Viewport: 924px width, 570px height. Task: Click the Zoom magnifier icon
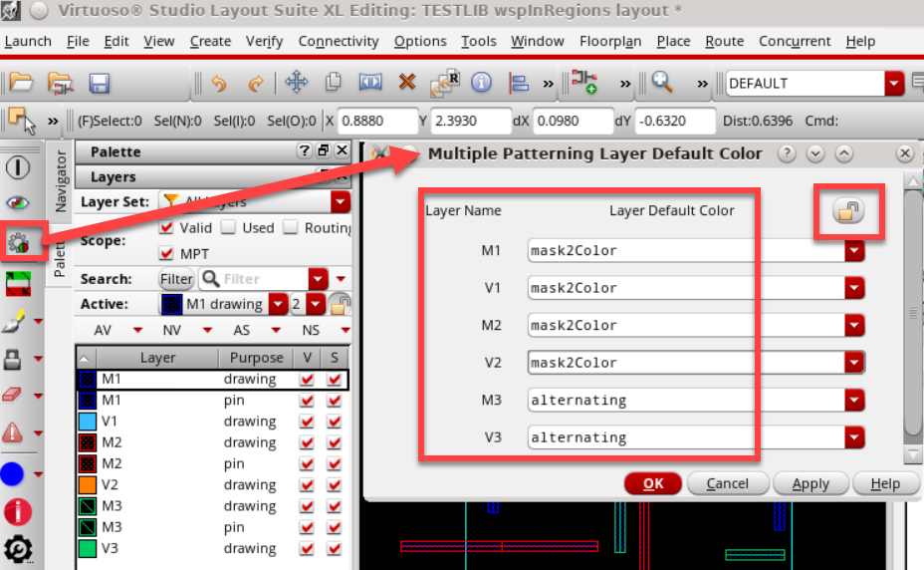[662, 82]
